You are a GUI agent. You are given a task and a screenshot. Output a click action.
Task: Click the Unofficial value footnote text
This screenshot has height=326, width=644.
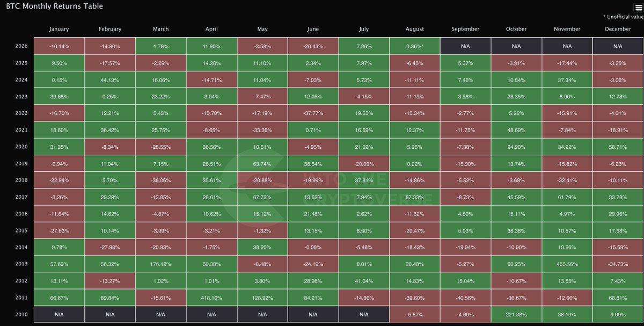[x=623, y=17]
